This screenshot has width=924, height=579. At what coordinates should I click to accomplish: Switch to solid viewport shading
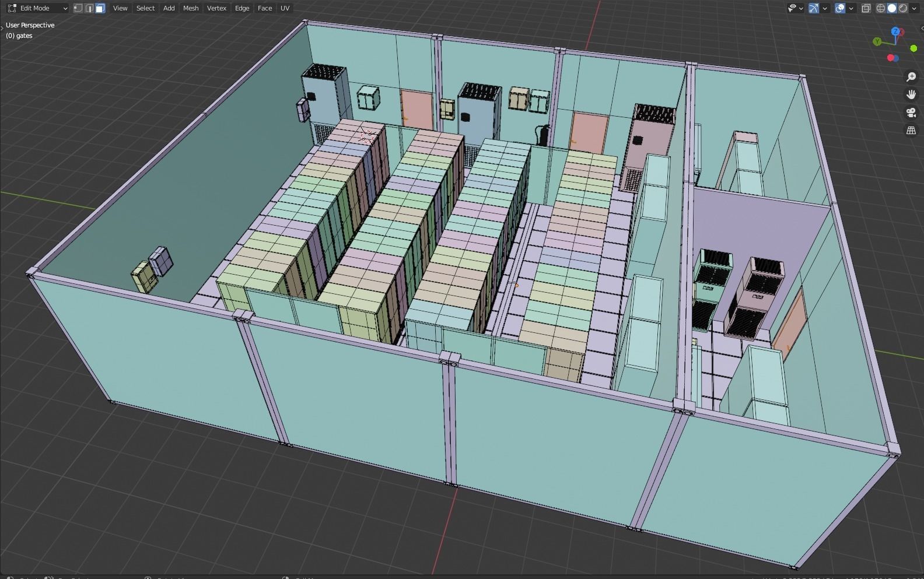pyautogui.click(x=892, y=8)
